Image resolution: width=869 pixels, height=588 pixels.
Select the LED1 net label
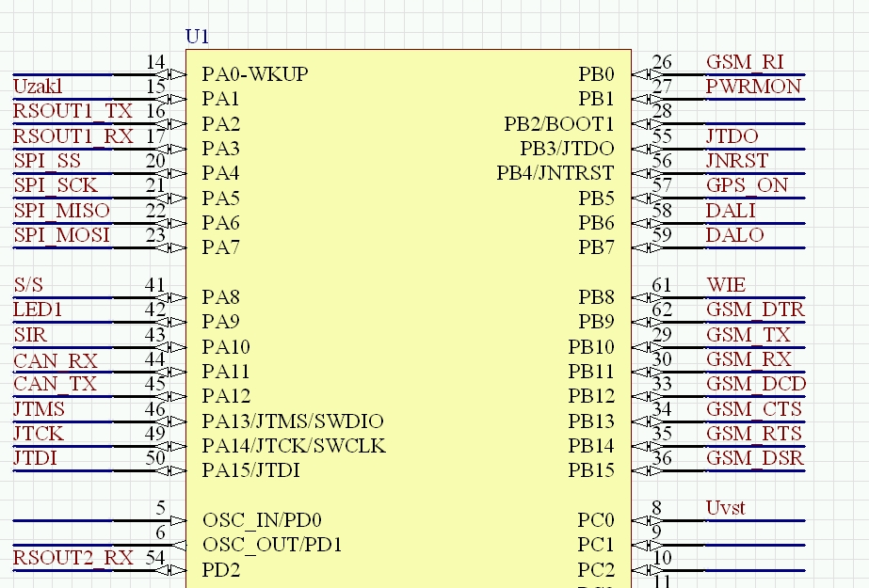point(38,309)
